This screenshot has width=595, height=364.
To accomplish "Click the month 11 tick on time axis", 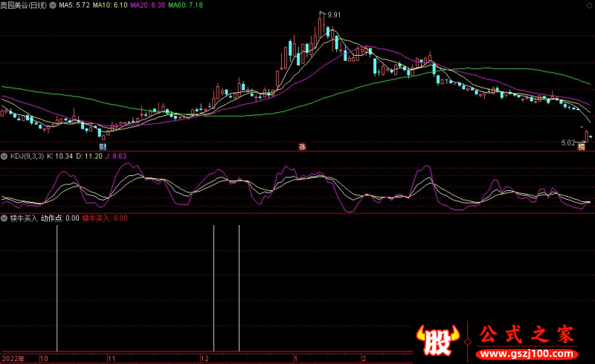I will [111, 358].
